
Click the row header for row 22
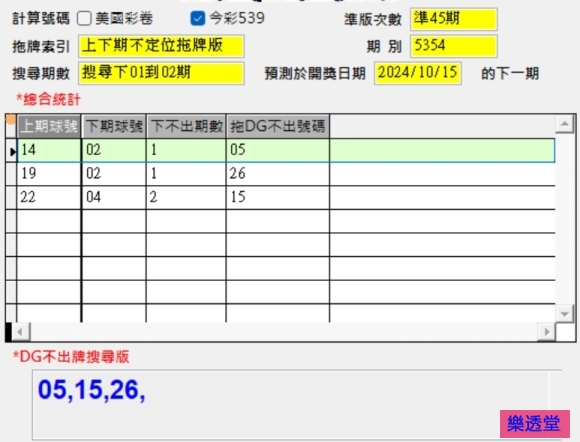pos(11,198)
